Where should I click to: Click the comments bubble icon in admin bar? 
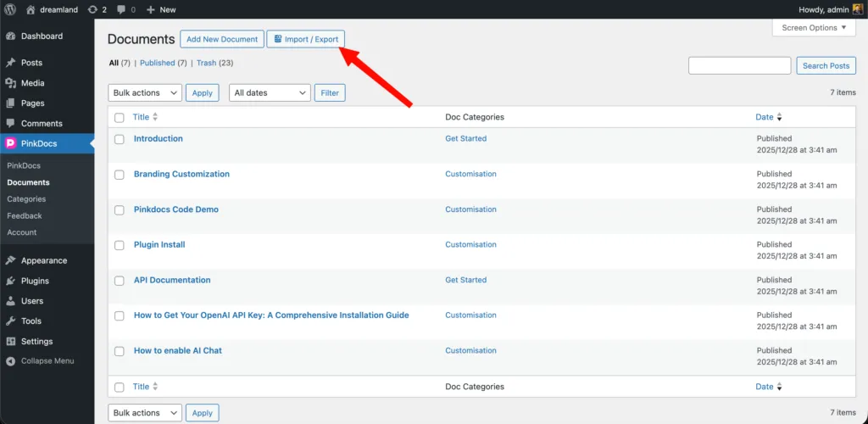click(x=122, y=9)
